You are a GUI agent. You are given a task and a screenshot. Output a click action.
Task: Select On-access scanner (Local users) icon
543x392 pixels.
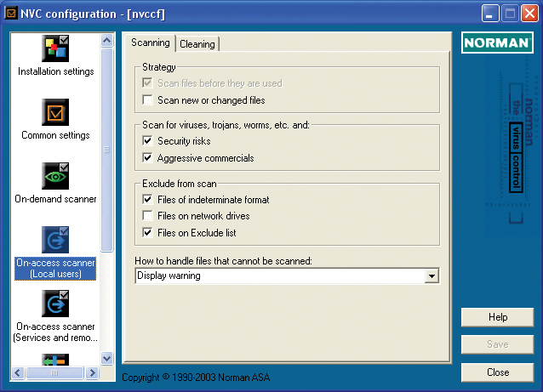pos(55,240)
